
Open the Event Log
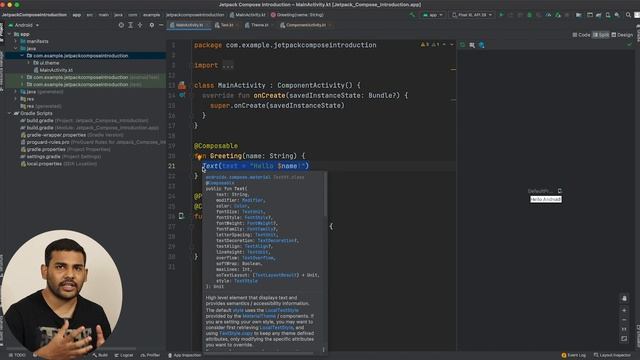coord(574,355)
